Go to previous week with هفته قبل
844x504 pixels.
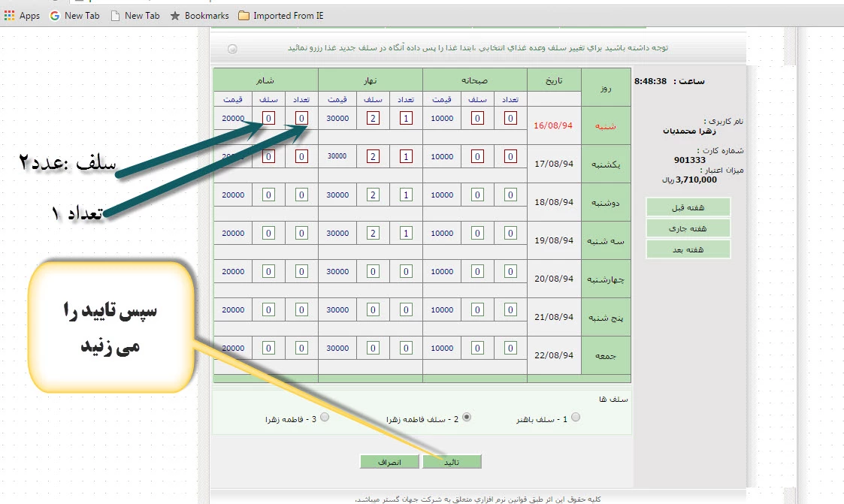coord(688,207)
